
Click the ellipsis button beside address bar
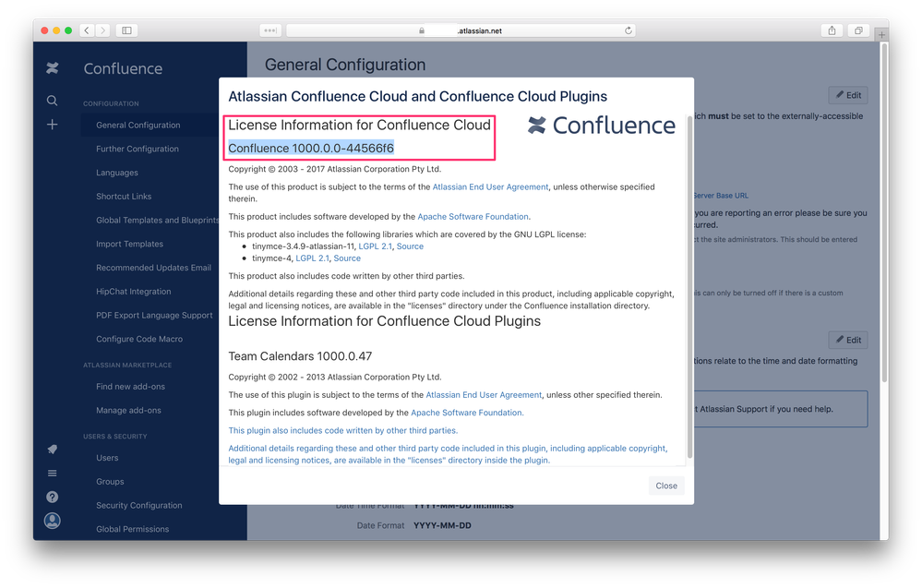270,30
